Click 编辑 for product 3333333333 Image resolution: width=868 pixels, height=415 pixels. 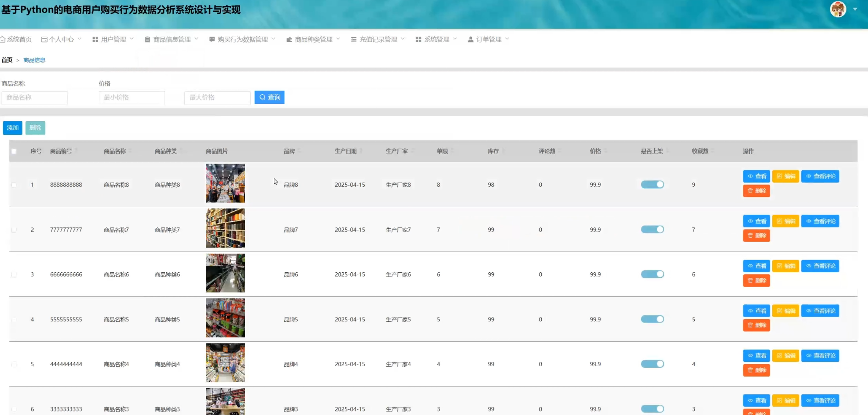tap(785, 400)
